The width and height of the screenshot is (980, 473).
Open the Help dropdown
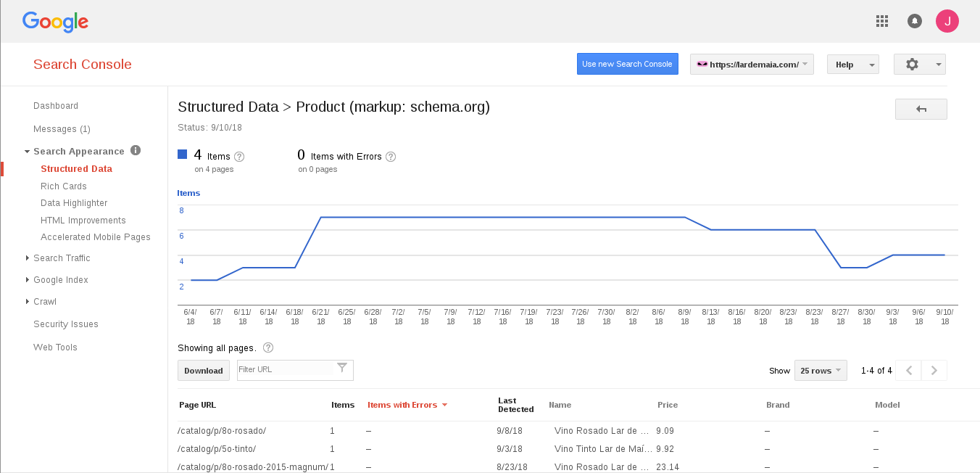pos(852,65)
